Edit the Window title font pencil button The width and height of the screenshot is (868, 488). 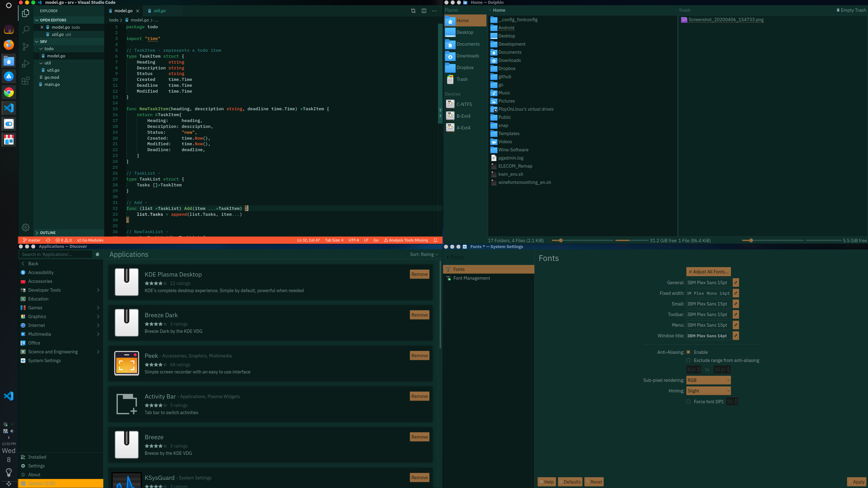click(x=736, y=336)
